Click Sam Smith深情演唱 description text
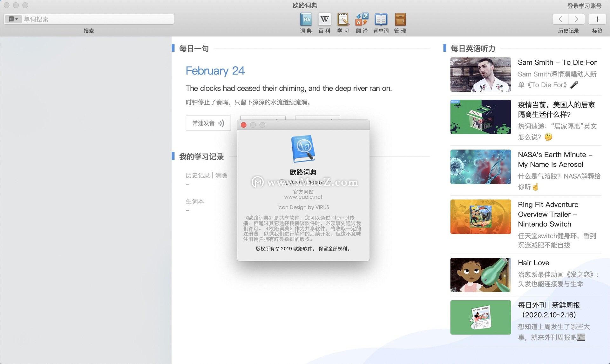This screenshot has height=364, width=610. click(x=557, y=79)
